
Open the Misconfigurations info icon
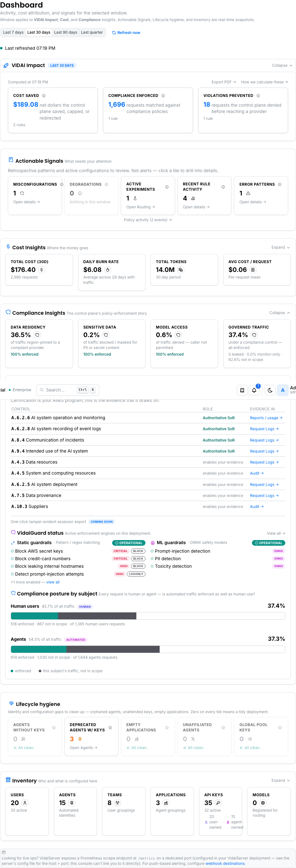[62, 184]
